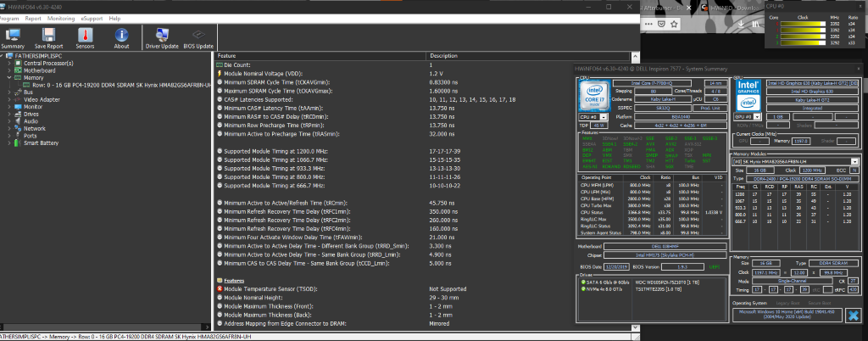Open the Program menu
Screen dimensions: 868x341
9,19
